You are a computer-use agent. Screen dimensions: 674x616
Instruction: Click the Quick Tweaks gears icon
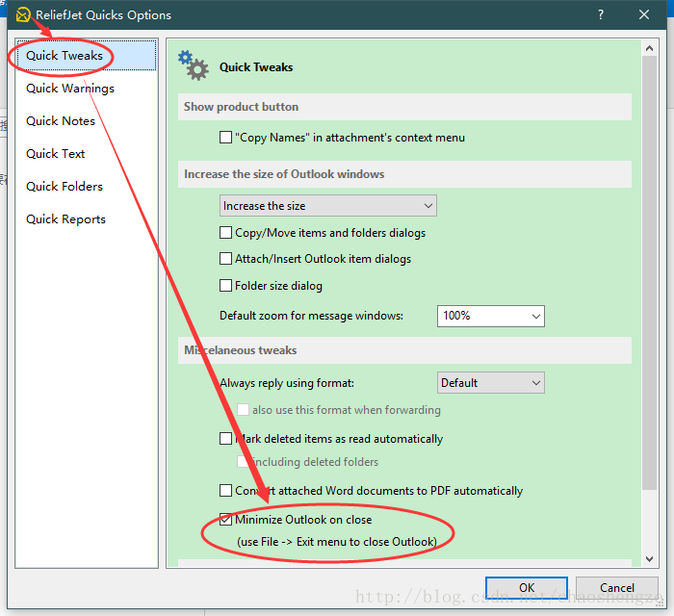tap(193, 65)
